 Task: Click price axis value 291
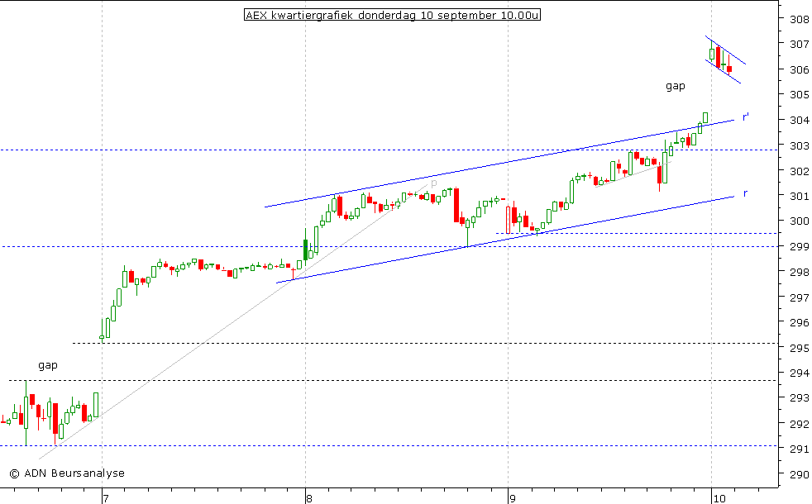click(800, 449)
